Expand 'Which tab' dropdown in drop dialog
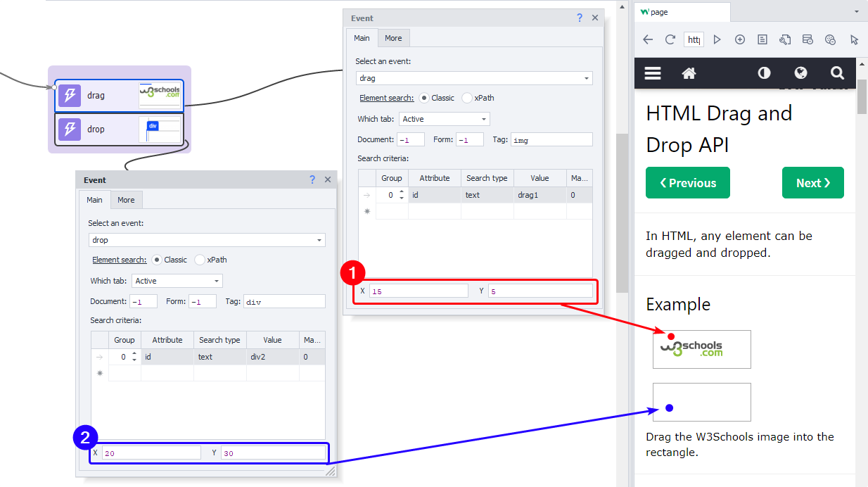Image resolution: width=868 pixels, height=487 pixels. (x=177, y=281)
